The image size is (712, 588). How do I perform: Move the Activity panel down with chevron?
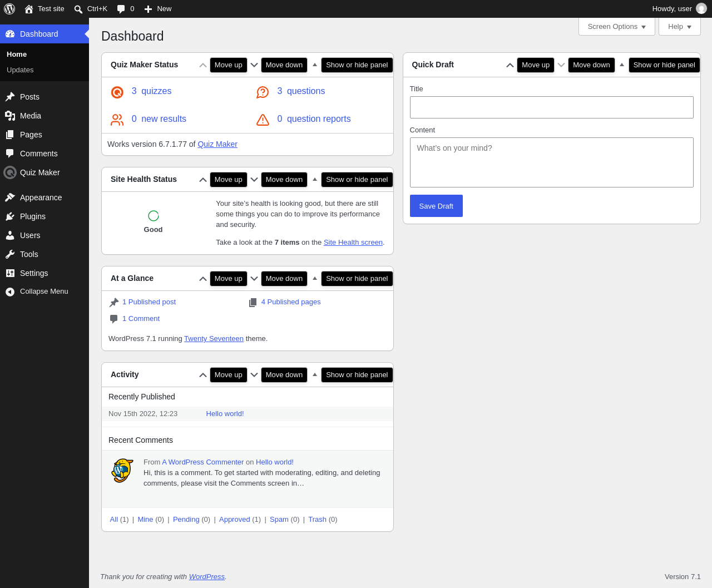[x=254, y=375]
